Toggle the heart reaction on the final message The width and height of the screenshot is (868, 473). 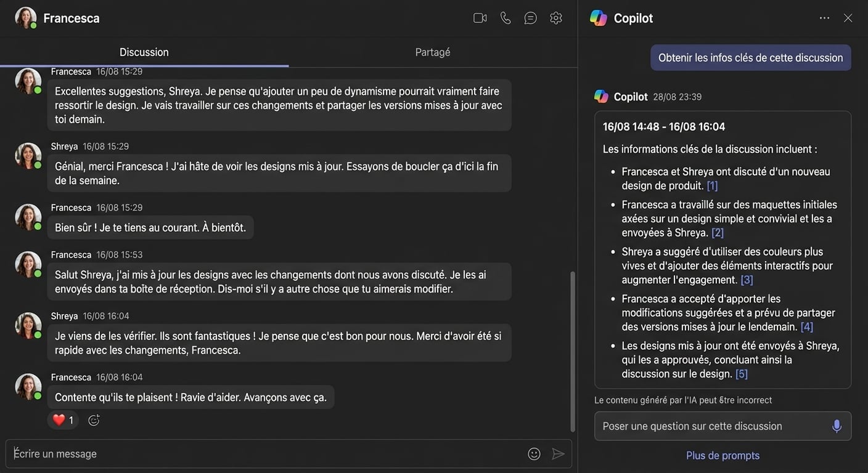click(x=62, y=419)
